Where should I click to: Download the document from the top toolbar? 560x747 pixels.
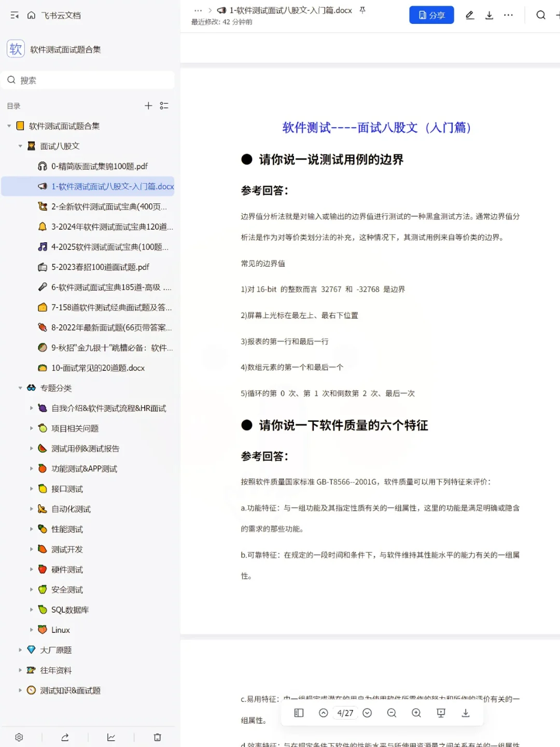[x=489, y=15]
